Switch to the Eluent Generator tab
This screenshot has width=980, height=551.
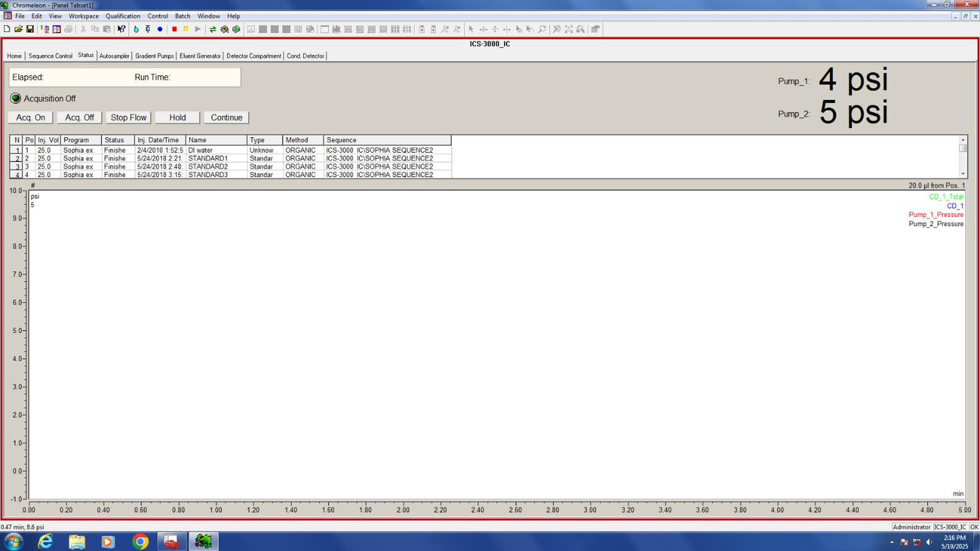(200, 56)
